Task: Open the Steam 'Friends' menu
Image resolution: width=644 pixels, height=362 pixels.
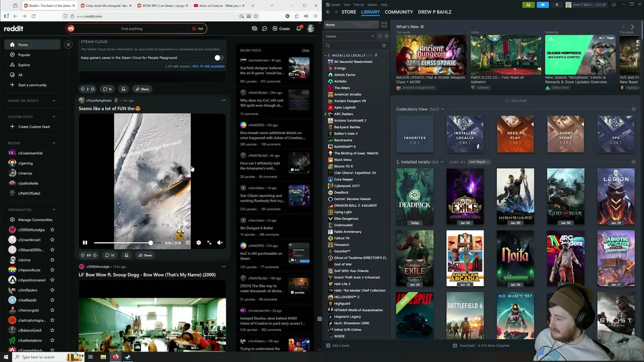Action: tap(359, 5)
